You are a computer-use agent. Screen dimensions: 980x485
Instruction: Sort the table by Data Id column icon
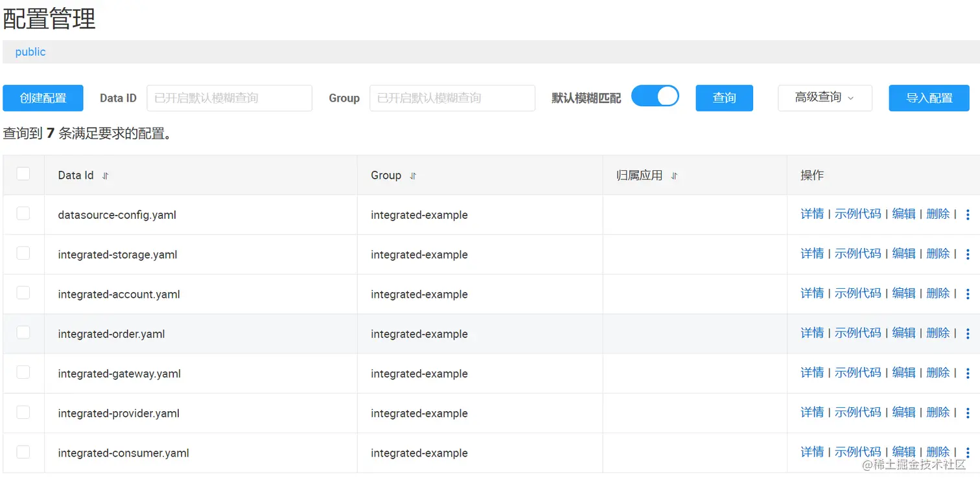pos(106,175)
